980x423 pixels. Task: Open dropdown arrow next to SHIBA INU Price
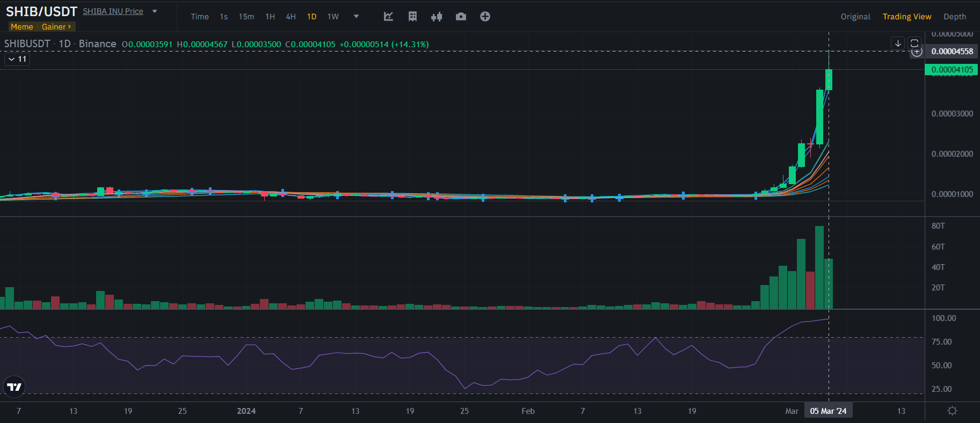pyautogui.click(x=155, y=11)
